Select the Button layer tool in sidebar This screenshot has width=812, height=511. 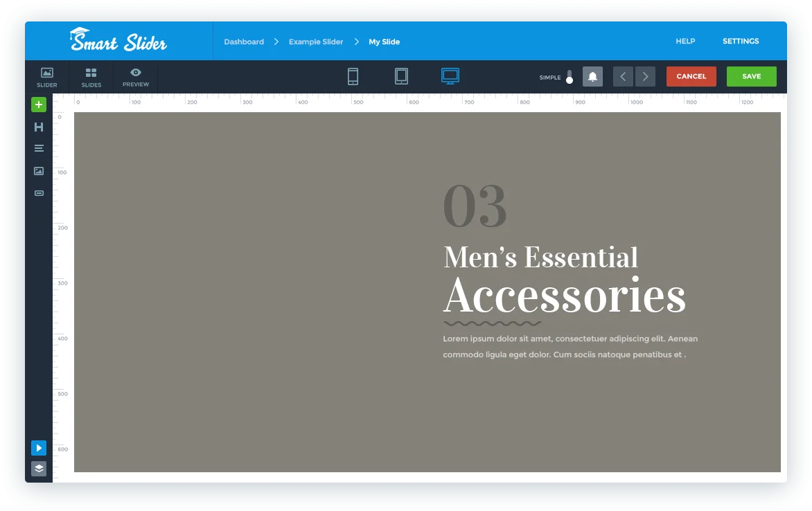pos(39,193)
